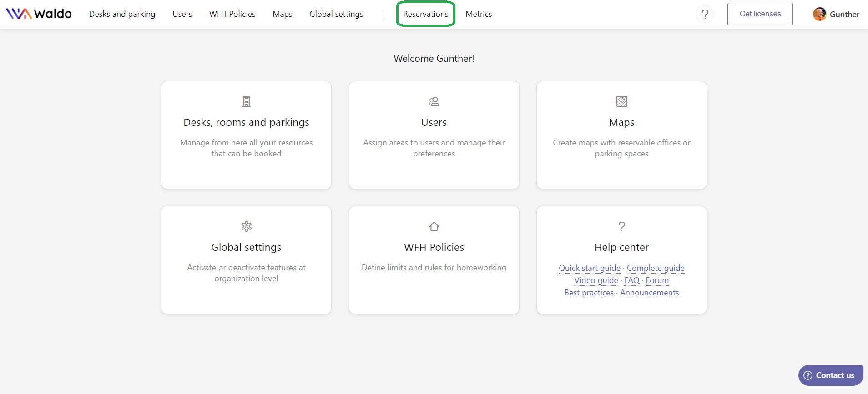Click 'Define limits and rules for homeworking' text
The height and width of the screenshot is (394, 868).
[434, 268]
